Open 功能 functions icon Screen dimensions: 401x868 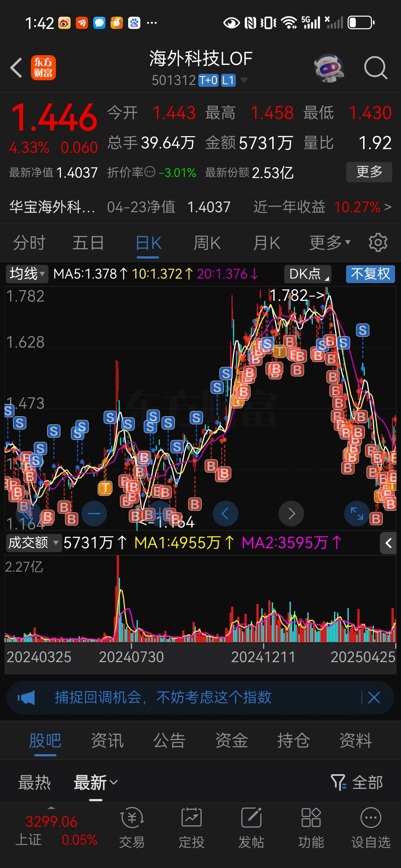[311, 828]
